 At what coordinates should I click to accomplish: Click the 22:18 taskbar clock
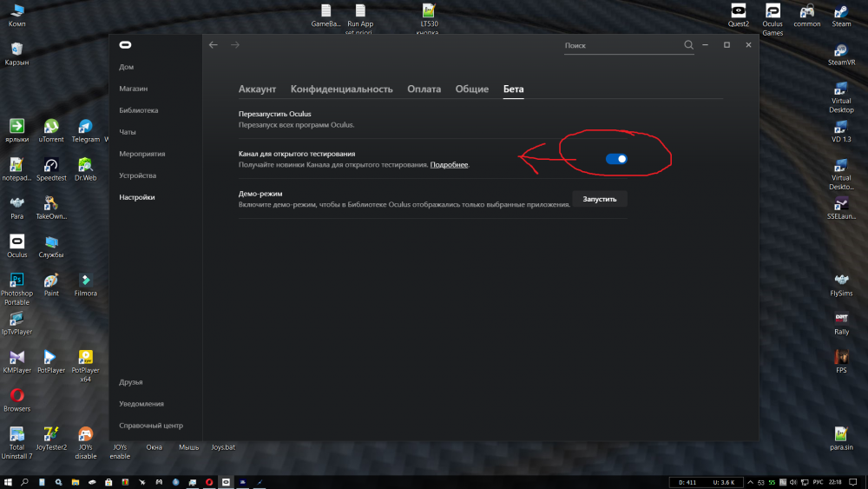click(x=835, y=482)
